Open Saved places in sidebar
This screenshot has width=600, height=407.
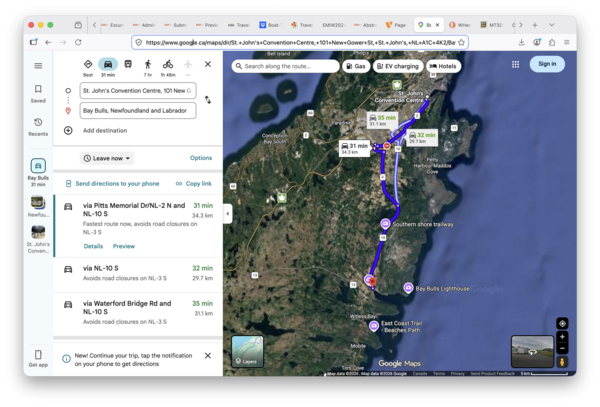(38, 94)
